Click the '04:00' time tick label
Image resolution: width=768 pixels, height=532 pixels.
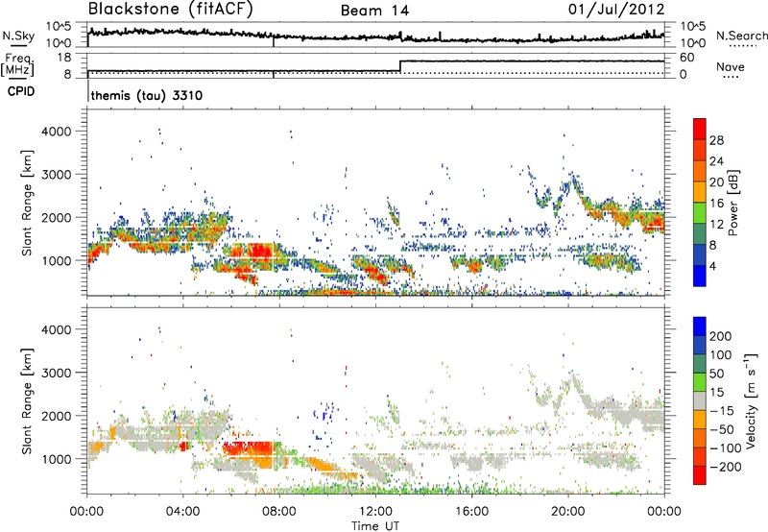tap(182, 512)
